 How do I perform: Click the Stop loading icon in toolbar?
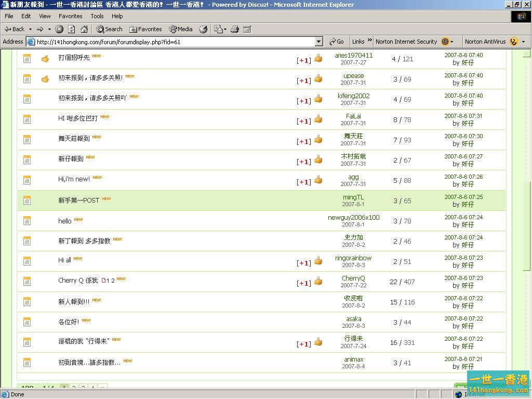click(59, 29)
